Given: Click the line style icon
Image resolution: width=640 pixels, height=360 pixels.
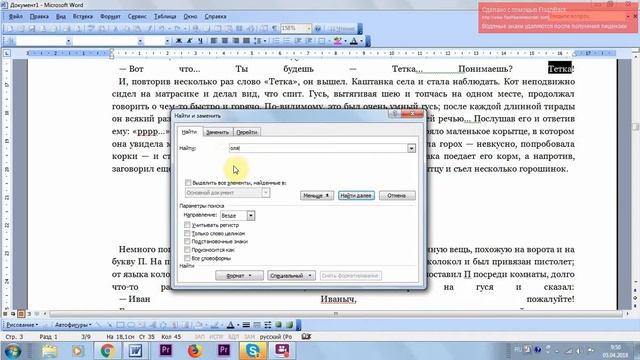Looking at the screenshot, I should 246,325.
